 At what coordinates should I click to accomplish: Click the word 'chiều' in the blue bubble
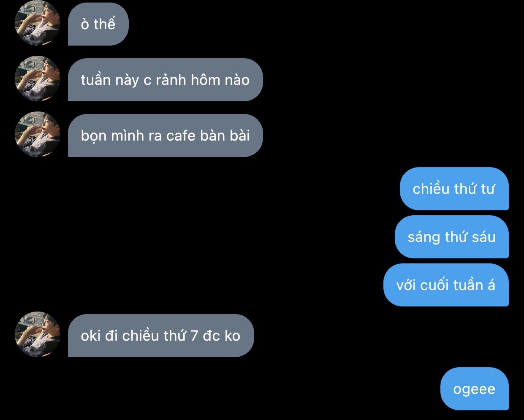pyautogui.click(x=431, y=189)
